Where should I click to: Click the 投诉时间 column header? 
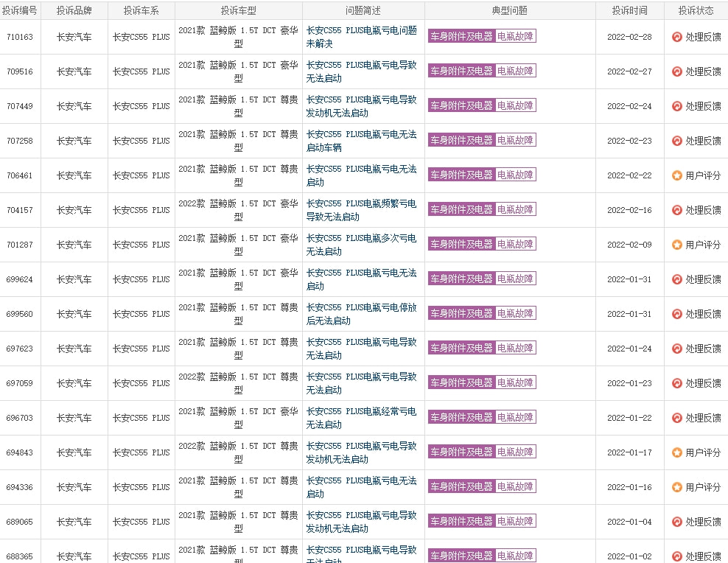pos(629,10)
